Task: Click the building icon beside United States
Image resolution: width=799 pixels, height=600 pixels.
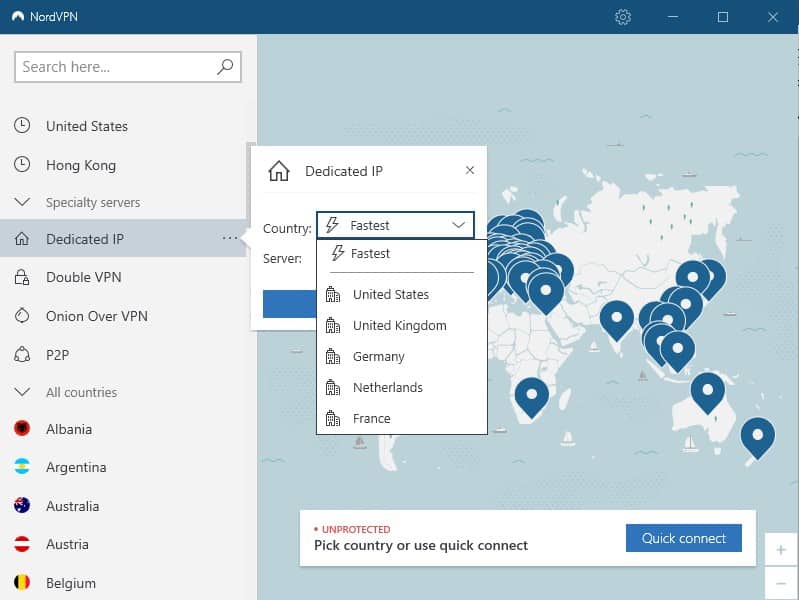Action: click(x=333, y=294)
